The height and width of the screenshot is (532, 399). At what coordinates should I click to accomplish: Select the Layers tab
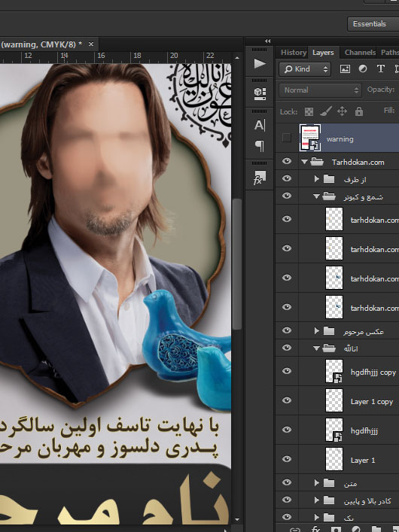pos(323,53)
